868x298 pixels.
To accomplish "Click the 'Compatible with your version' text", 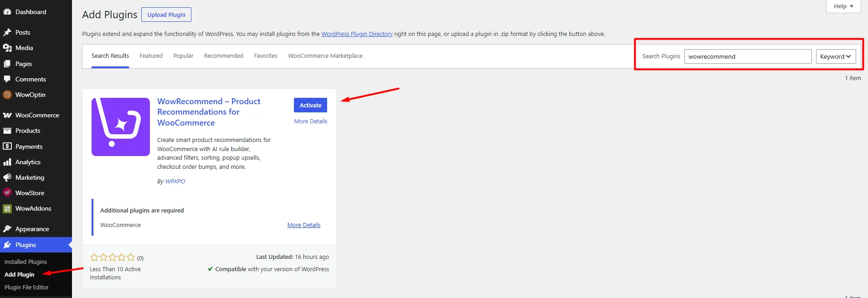I will click(x=272, y=269).
